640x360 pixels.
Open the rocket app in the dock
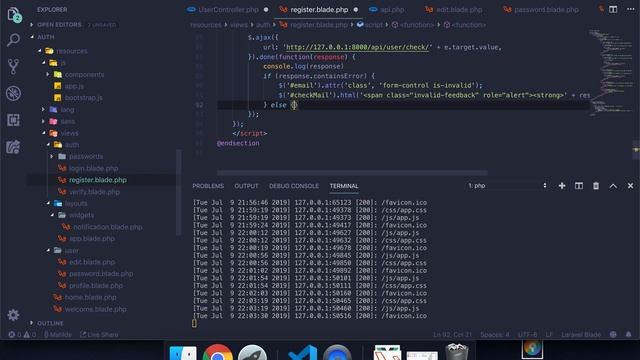[252, 353]
